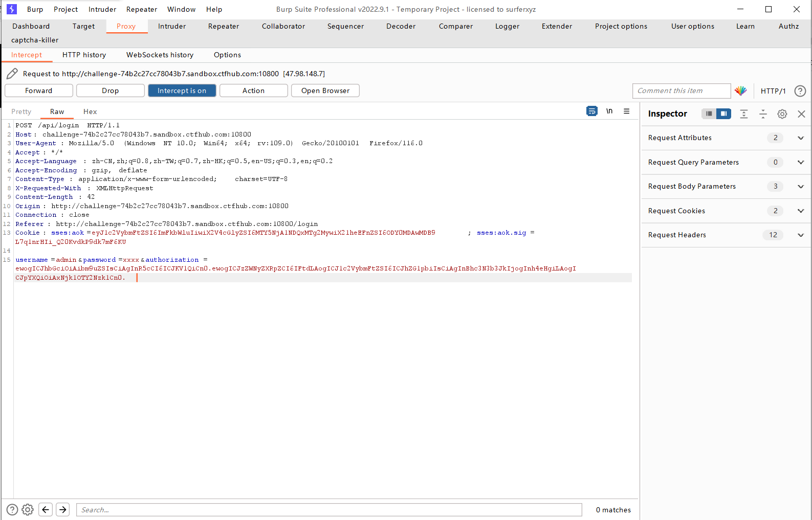Open the Learn tab

[x=745, y=26]
